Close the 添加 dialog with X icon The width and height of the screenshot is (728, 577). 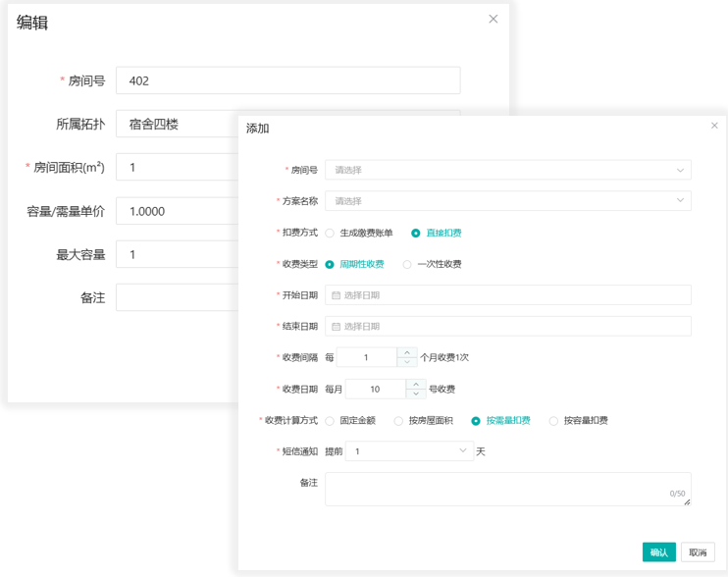point(714,126)
